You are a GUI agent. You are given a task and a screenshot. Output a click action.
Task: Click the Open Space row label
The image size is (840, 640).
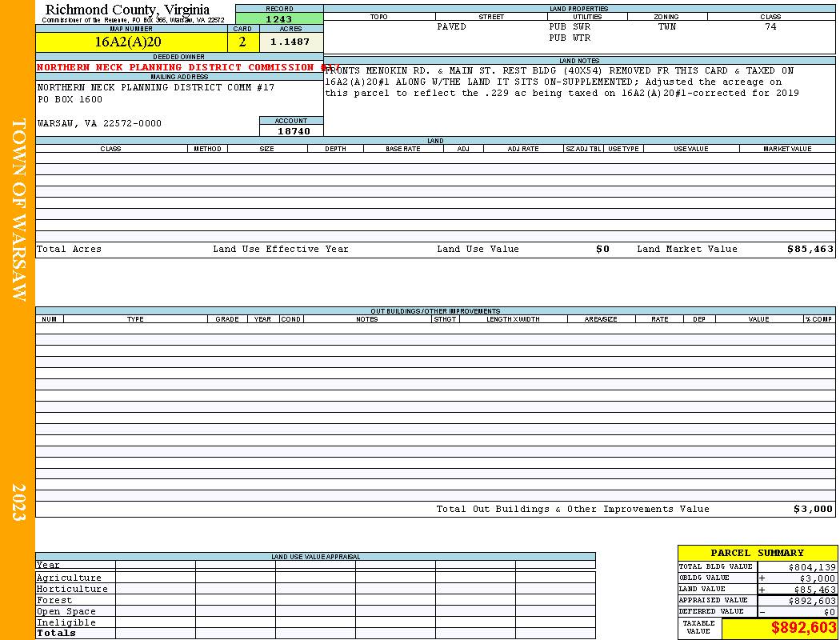66,612
